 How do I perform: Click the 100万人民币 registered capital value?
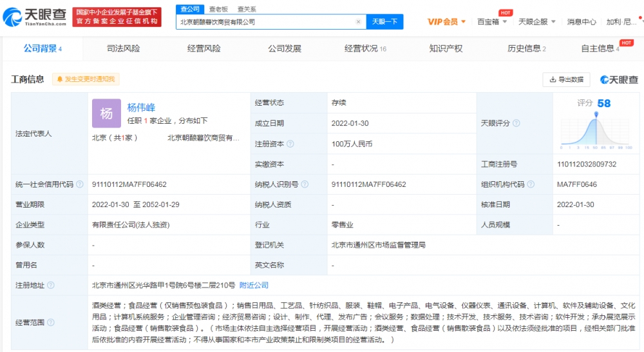pos(352,144)
